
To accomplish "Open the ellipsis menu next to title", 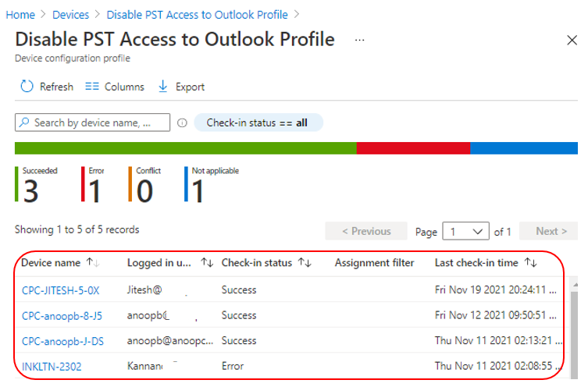I will (360, 40).
